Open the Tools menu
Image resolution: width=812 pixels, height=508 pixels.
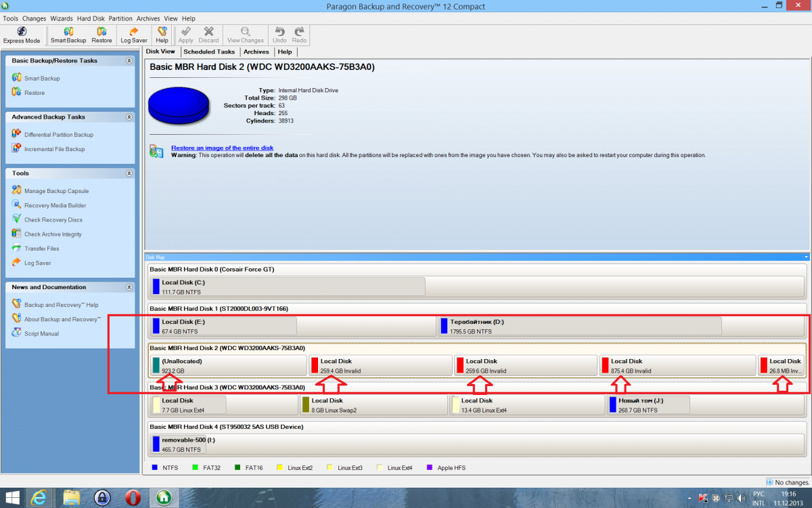[x=10, y=18]
